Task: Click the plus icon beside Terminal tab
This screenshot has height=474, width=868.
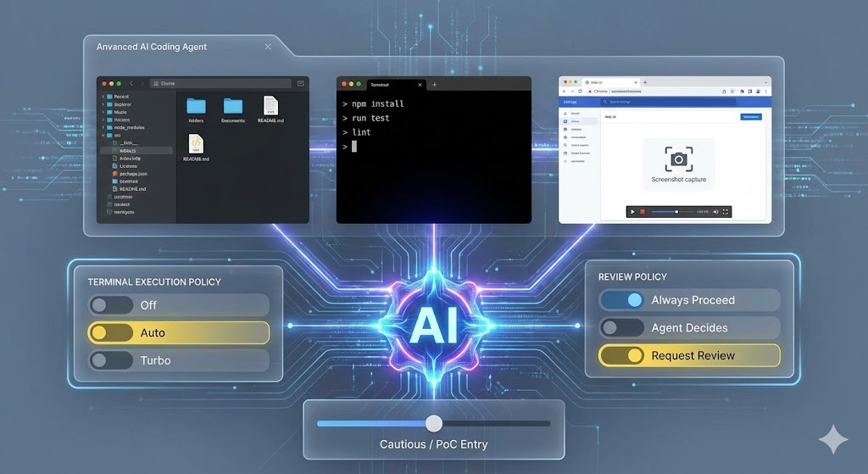Action: (x=434, y=85)
